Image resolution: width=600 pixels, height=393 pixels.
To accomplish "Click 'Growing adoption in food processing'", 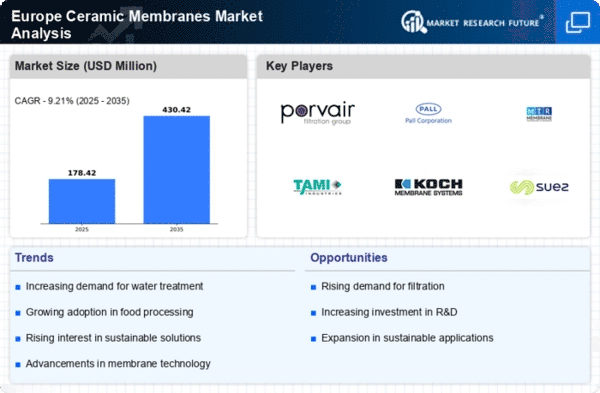I will [x=109, y=312].
